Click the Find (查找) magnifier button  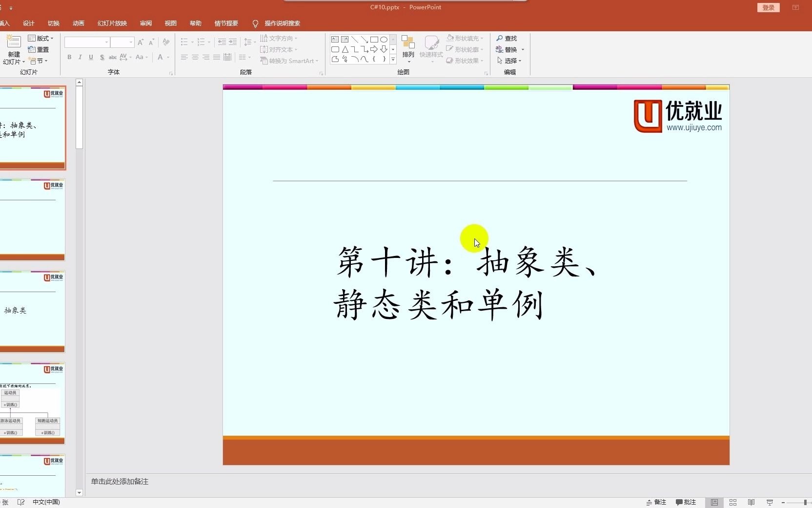(507, 38)
